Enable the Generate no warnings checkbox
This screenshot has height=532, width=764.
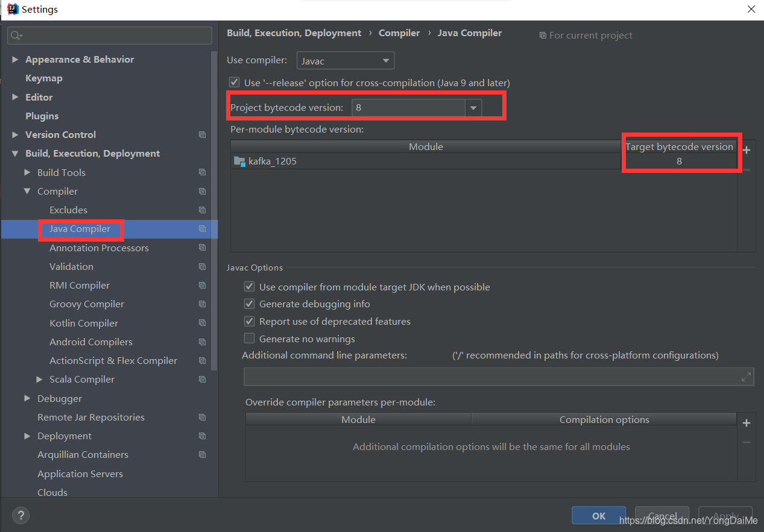coord(249,338)
